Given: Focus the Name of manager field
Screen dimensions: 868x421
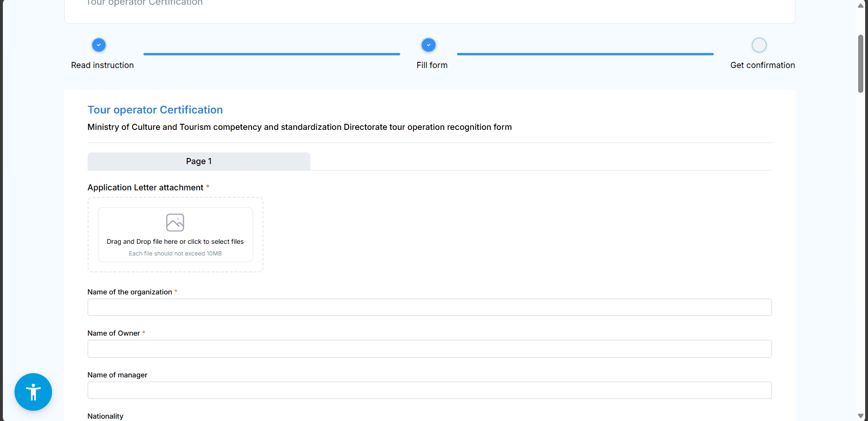Looking at the screenshot, I should (x=429, y=390).
